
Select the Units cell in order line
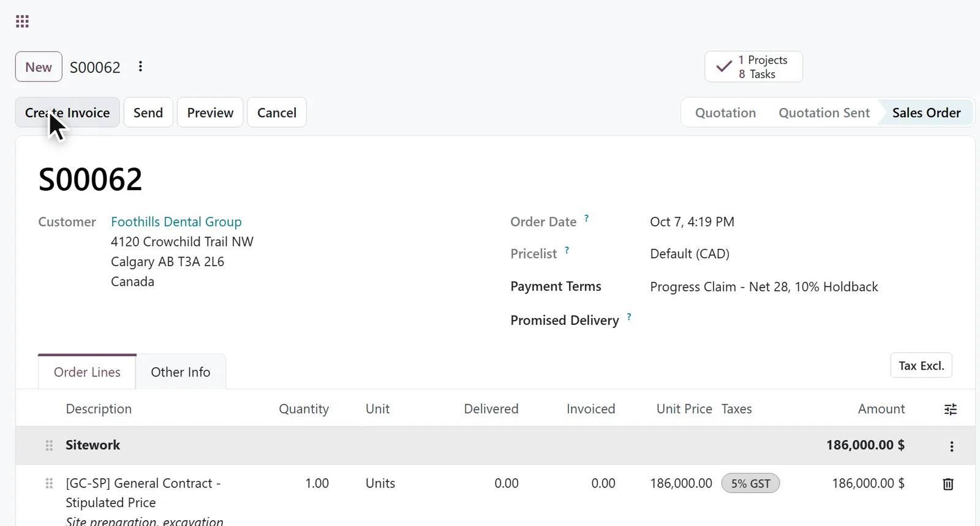[x=380, y=483]
